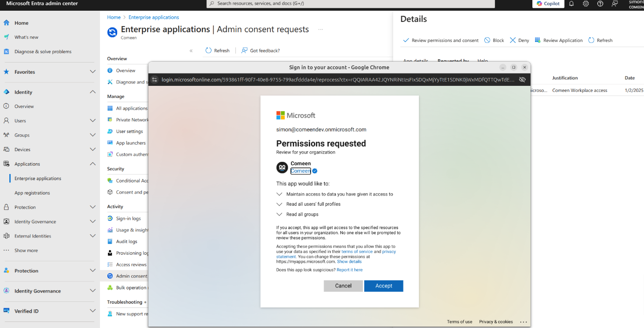The height and width of the screenshot is (328, 644).
Task: Select Enterprise applications in the left sidebar
Action: pyautogui.click(x=38, y=179)
